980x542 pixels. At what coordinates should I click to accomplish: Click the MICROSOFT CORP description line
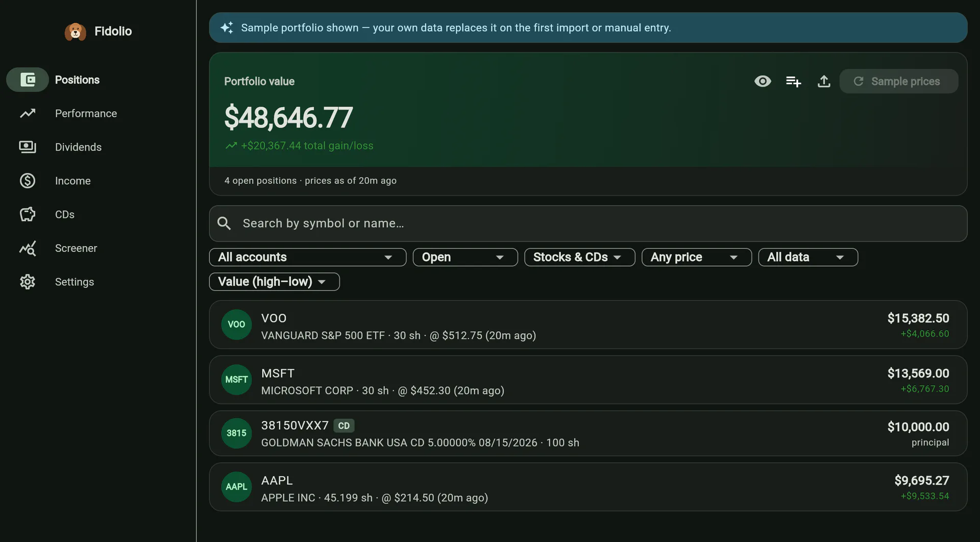[x=383, y=390]
